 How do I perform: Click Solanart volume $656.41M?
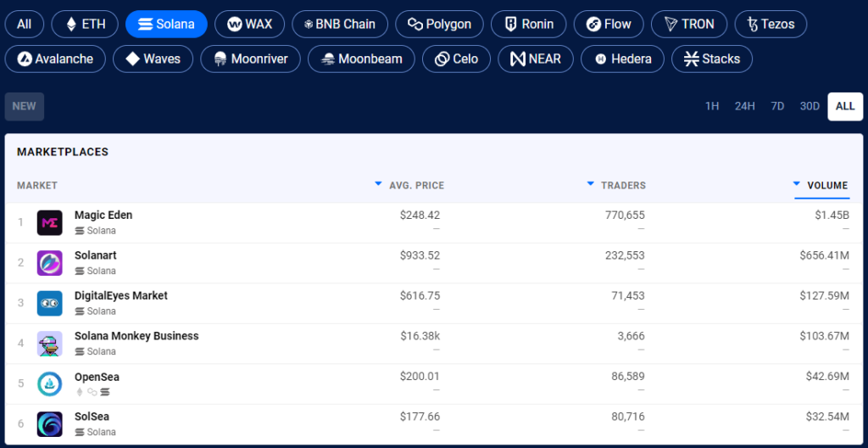tap(824, 255)
